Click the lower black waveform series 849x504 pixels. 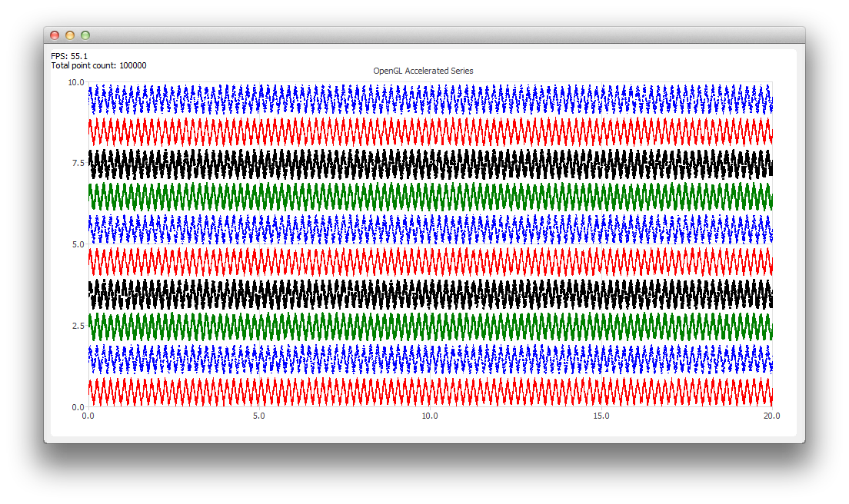(423, 292)
